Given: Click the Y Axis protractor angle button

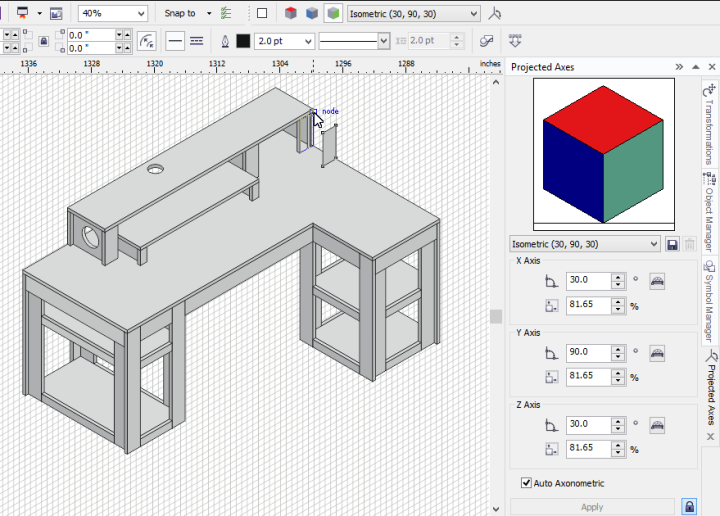Looking at the screenshot, I should pos(657,353).
